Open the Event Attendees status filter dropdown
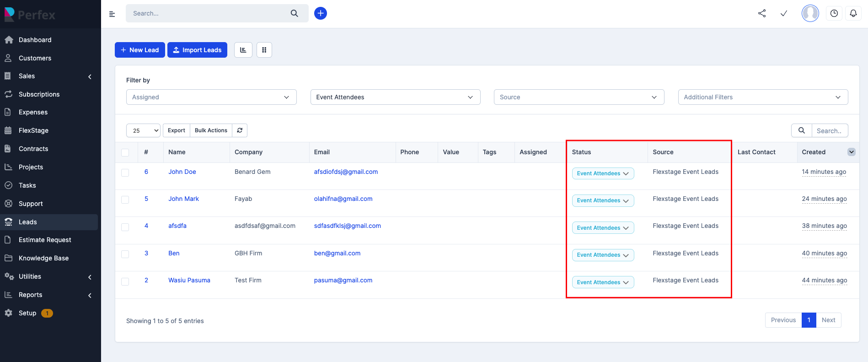Viewport: 868px width, 362px height. click(x=395, y=97)
